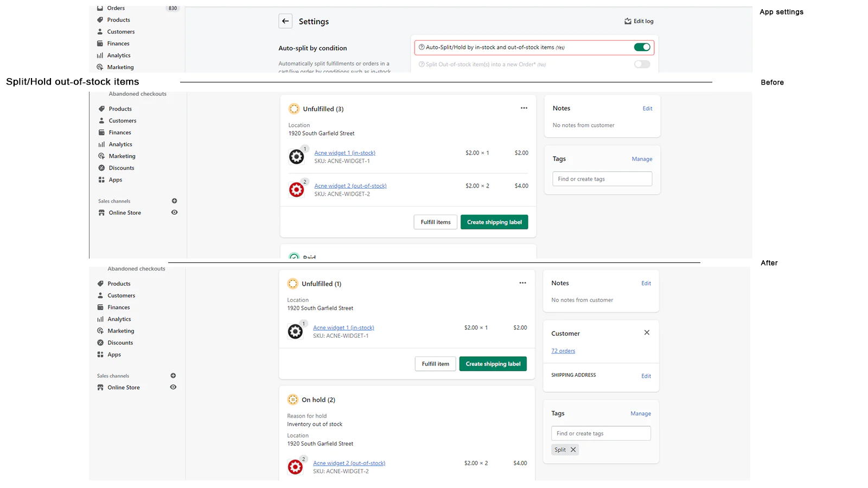Go back from Settings with the arrow

(285, 21)
